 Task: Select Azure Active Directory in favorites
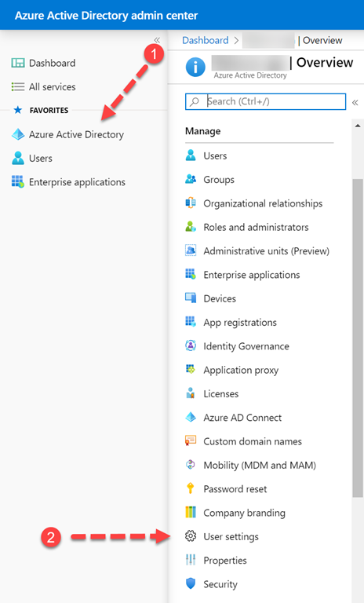(x=77, y=134)
